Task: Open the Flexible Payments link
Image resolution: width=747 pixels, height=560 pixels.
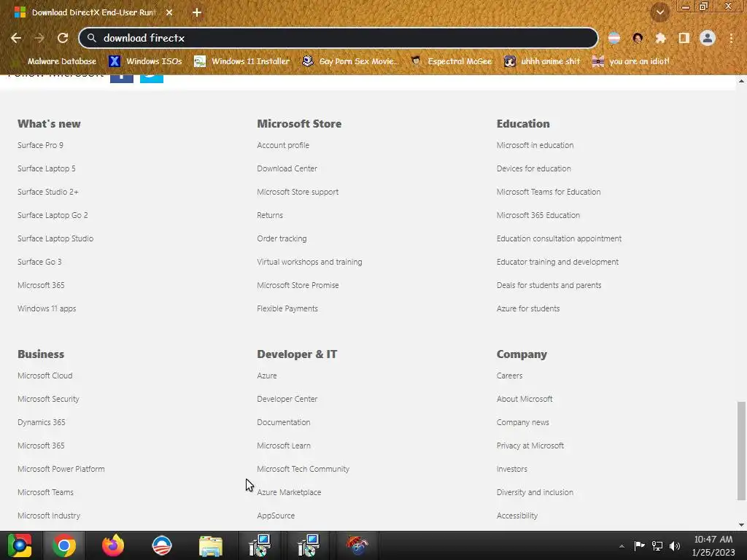Action: pyautogui.click(x=287, y=308)
